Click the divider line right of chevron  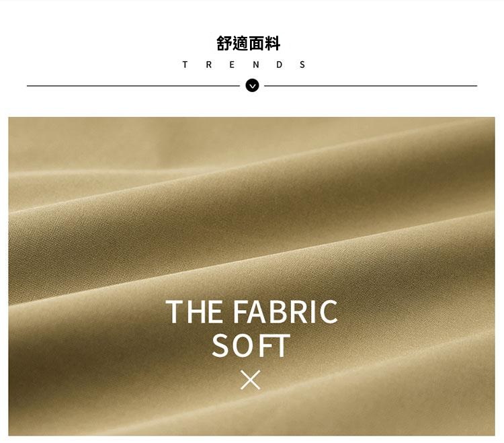click(x=370, y=86)
